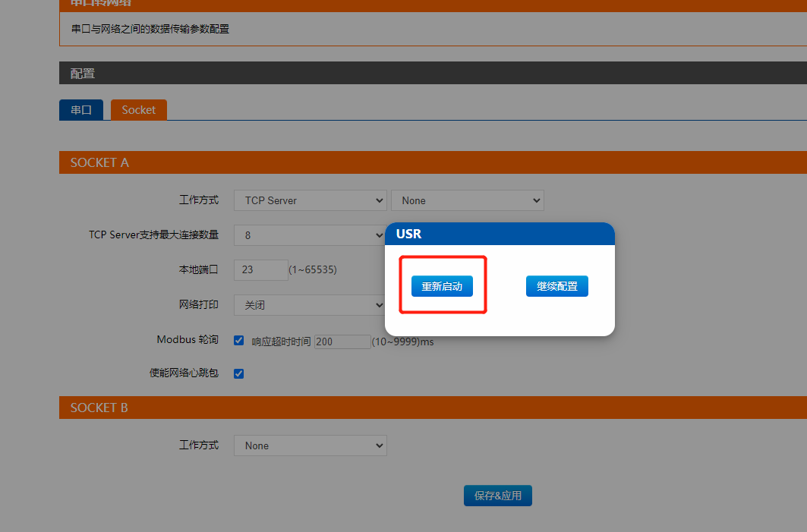The width and height of the screenshot is (807, 532).
Task: Click the 重新启动 restart button
Action: (442, 286)
